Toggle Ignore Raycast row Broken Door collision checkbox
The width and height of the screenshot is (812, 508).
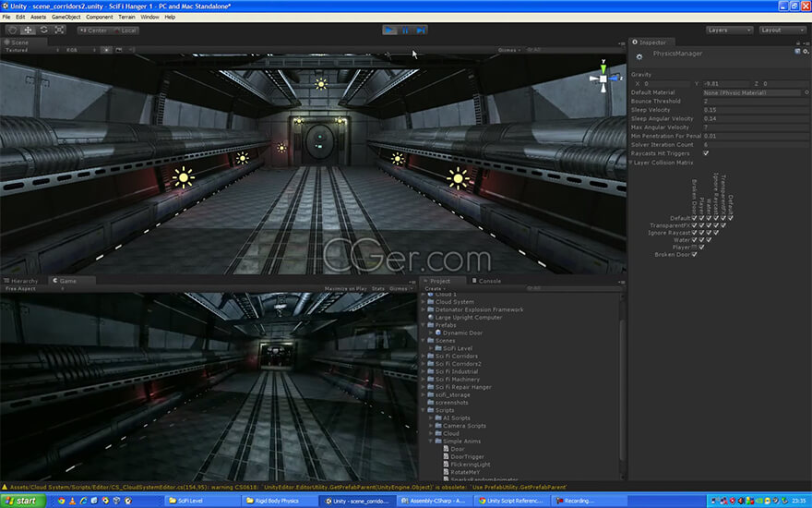tap(695, 233)
